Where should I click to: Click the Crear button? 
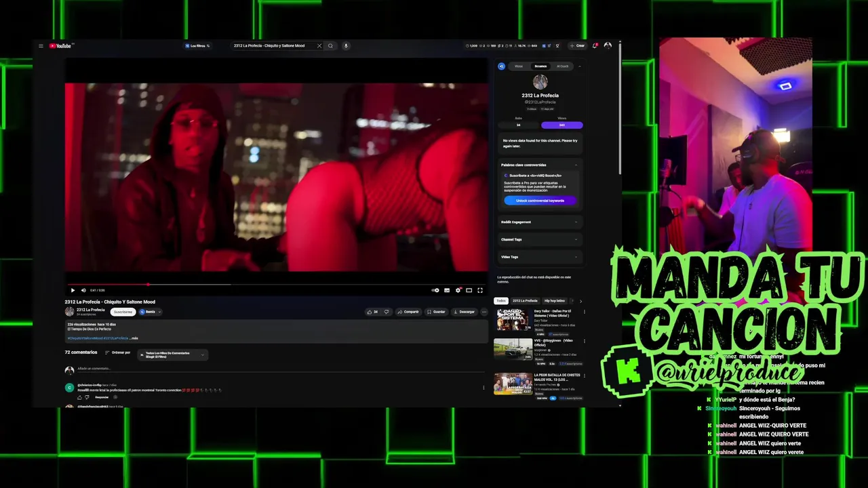coord(577,46)
